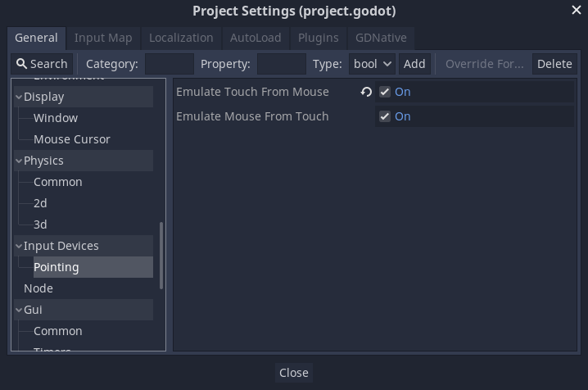Uncheck Emulate Touch From Mouse checkbox
The image size is (588, 390).
385,92
